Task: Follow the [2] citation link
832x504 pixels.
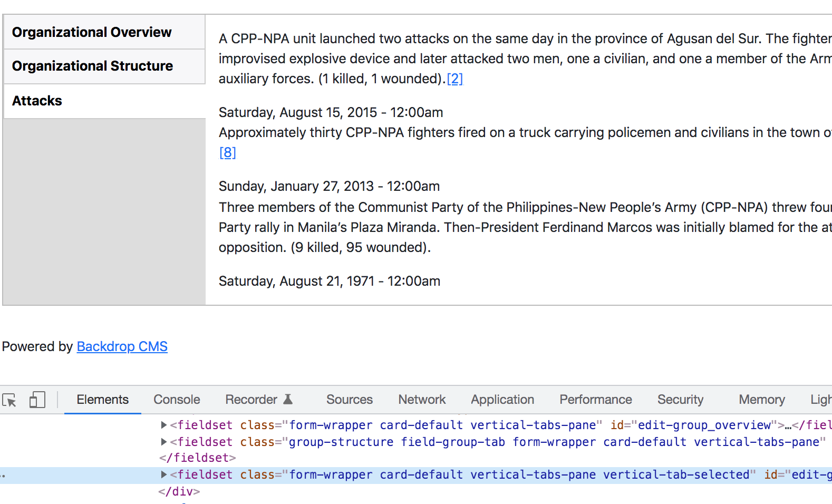Action: [454, 79]
